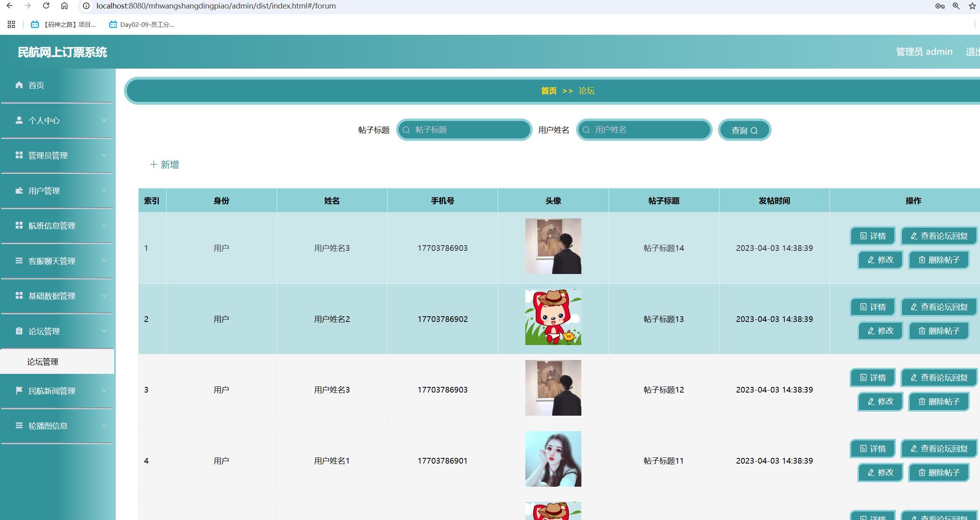Expand 航班信息管理 sidebar menu
This screenshot has height=520, width=980.
click(x=57, y=226)
